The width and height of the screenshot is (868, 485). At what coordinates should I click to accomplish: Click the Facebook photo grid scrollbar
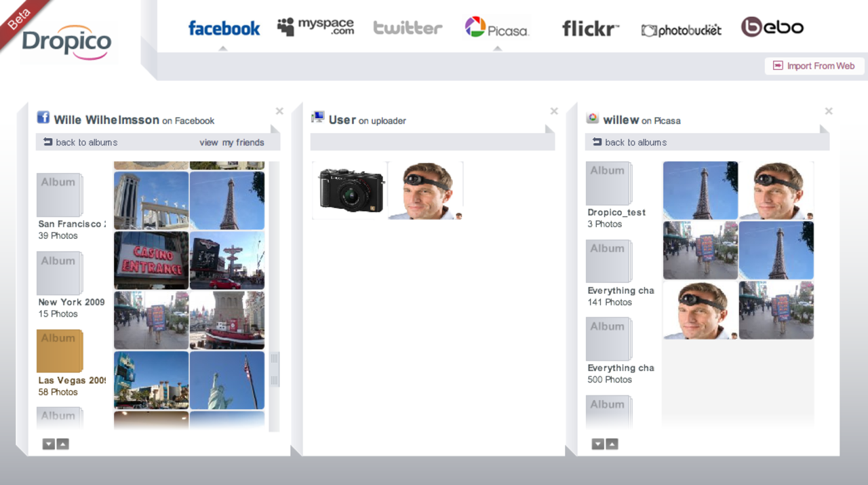[274, 370]
